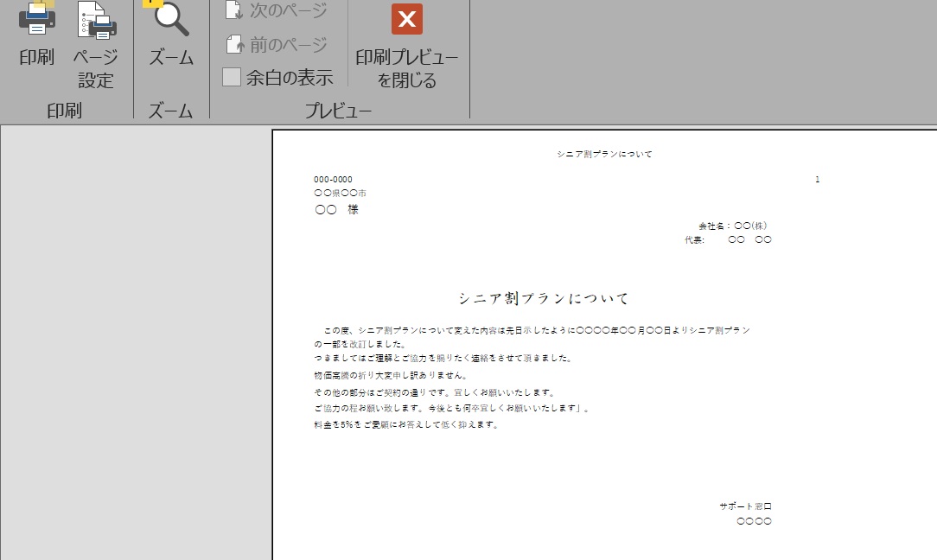The image size is (937, 560).
Task: Click the 印刷プレビューを閉じる label
Action: [406, 69]
